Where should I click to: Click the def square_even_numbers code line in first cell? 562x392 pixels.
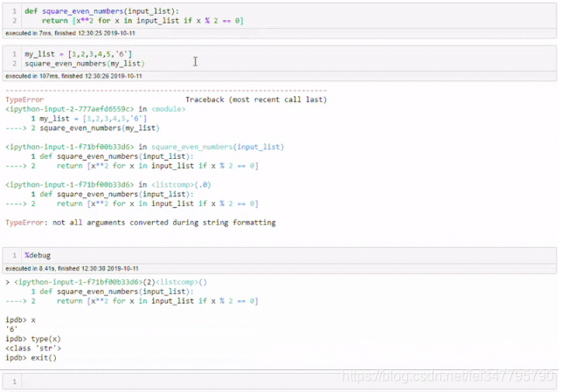click(101, 11)
